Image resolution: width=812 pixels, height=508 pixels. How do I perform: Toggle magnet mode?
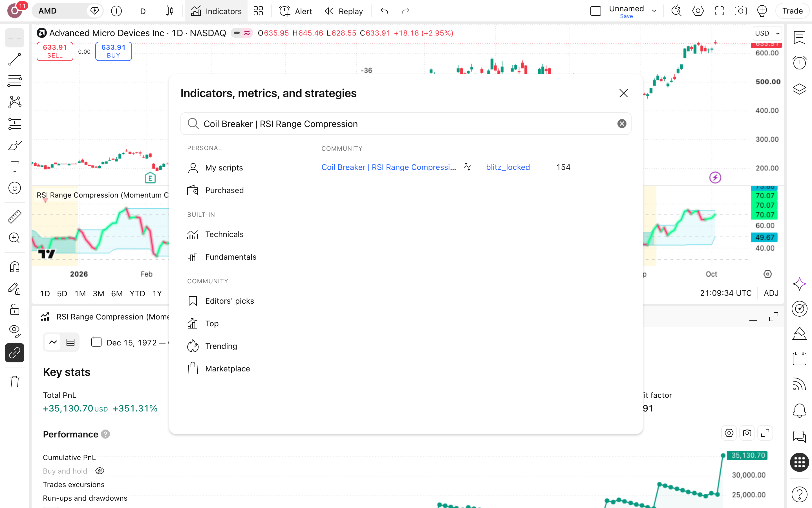click(14, 267)
